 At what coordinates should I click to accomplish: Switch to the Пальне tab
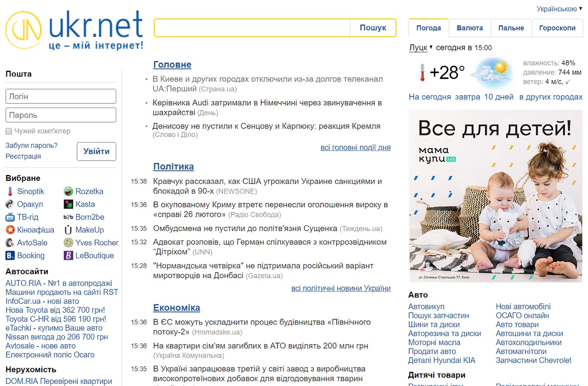click(511, 28)
